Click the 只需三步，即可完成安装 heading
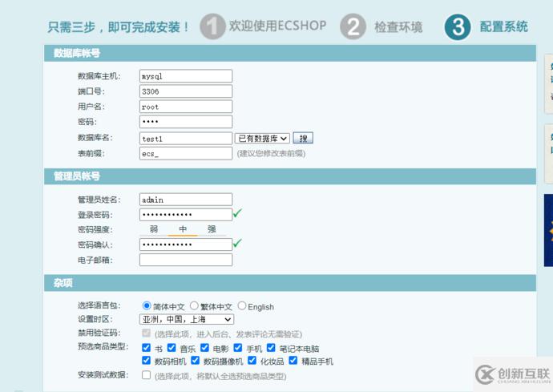The width and height of the screenshot is (553, 392). [119, 26]
